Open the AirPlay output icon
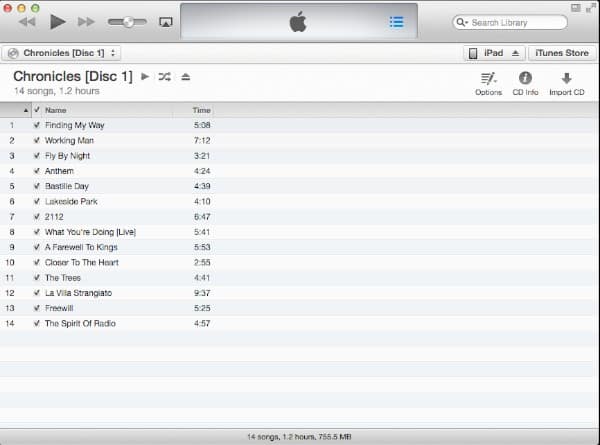This screenshot has height=445, width=600. click(166, 22)
